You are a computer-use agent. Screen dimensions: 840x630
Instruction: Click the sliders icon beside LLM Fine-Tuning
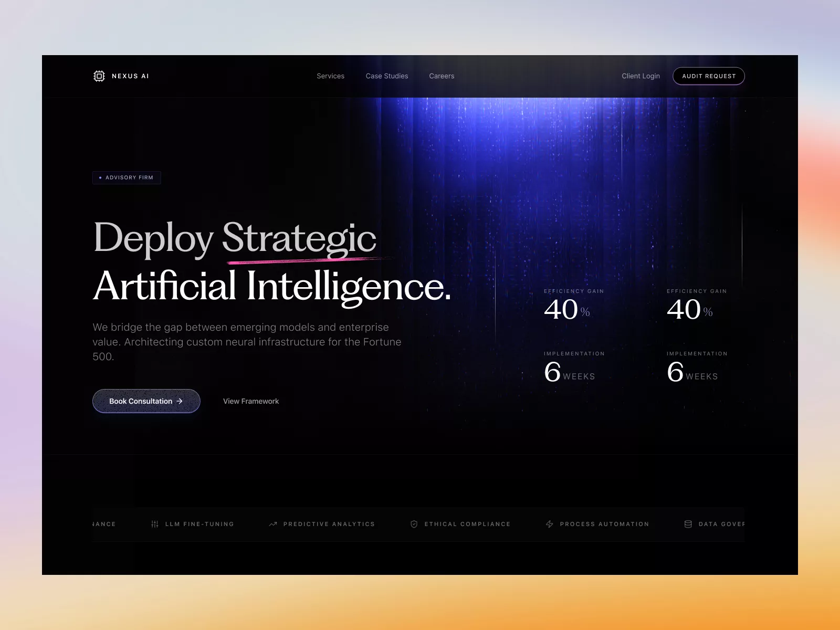[x=155, y=524]
